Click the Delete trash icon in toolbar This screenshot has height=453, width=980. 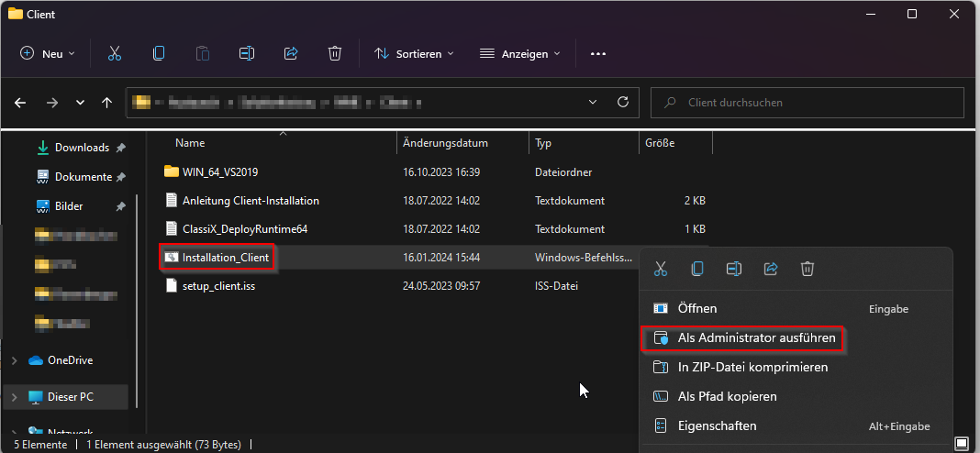335,54
